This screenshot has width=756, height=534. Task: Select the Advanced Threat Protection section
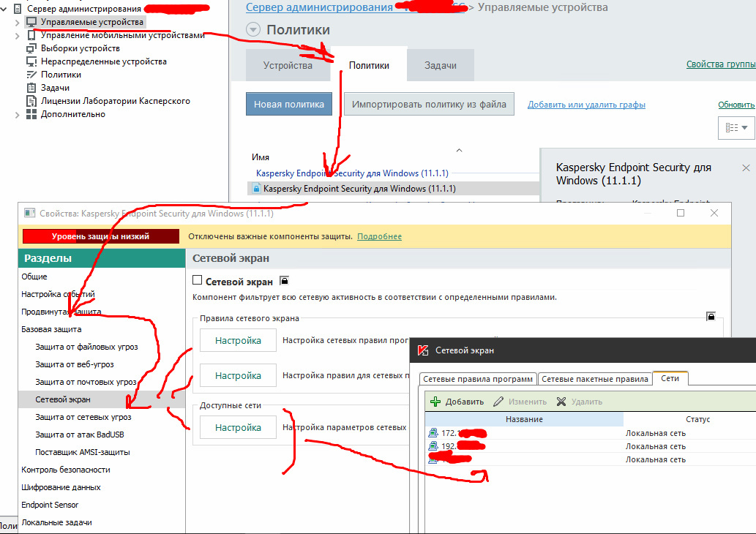click(x=61, y=312)
